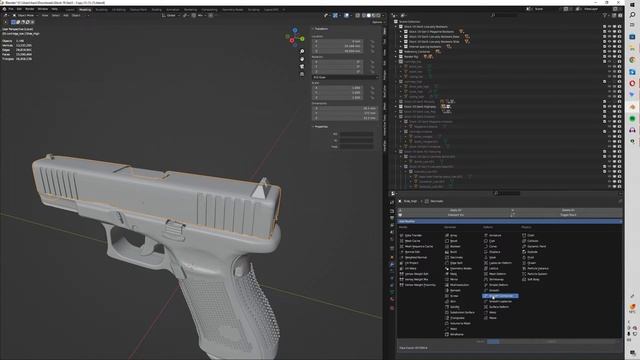
Task: Click Windows Start icon on the taskbar
Action: pyautogui.click(x=632, y=4)
